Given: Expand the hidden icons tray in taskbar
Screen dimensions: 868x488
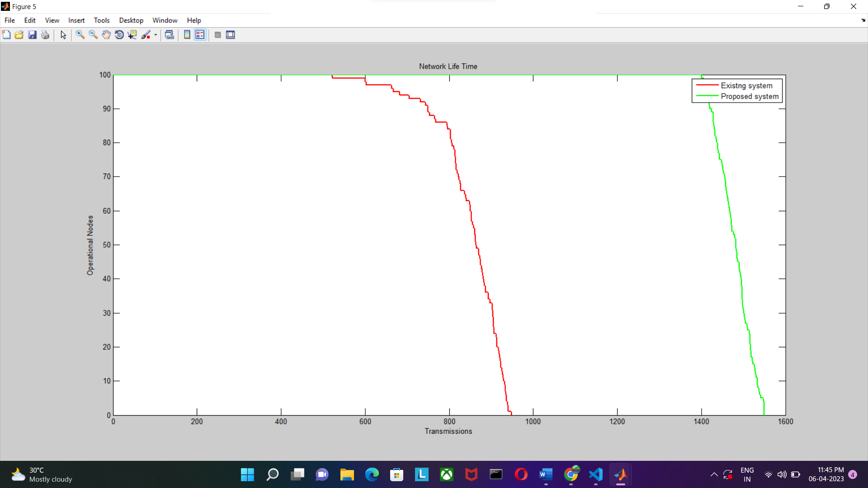Looking at the screenshot, I should [x=714, y=474].
